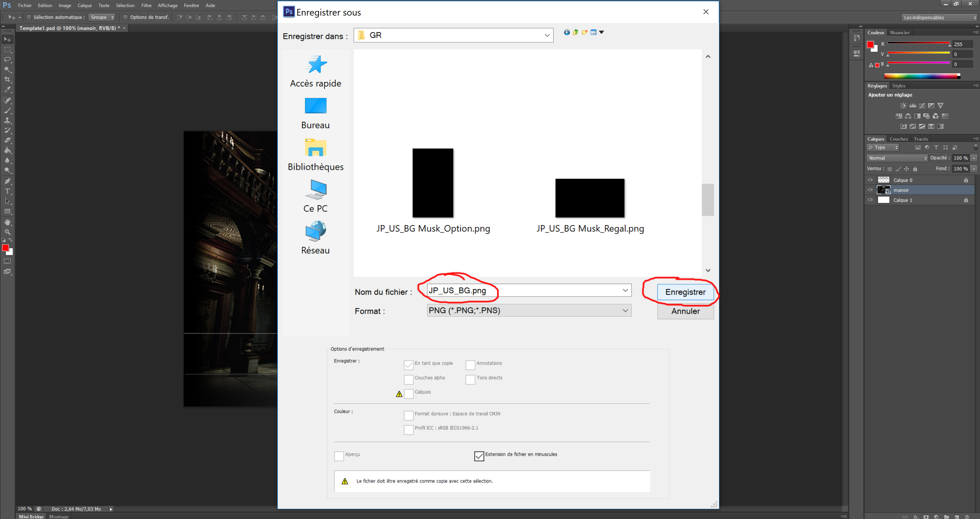980x519 pixels.
Task: Open the Normal blend mode dropdown
Action: [897, 158]
